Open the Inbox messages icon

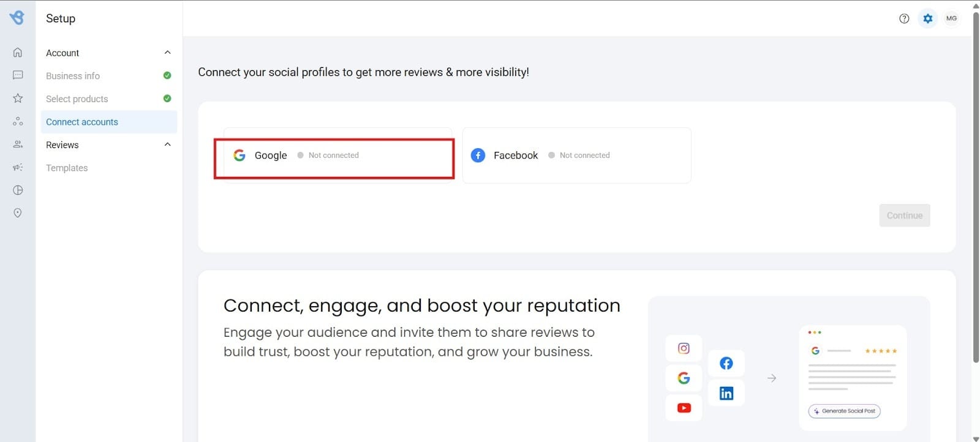point(18,75)
